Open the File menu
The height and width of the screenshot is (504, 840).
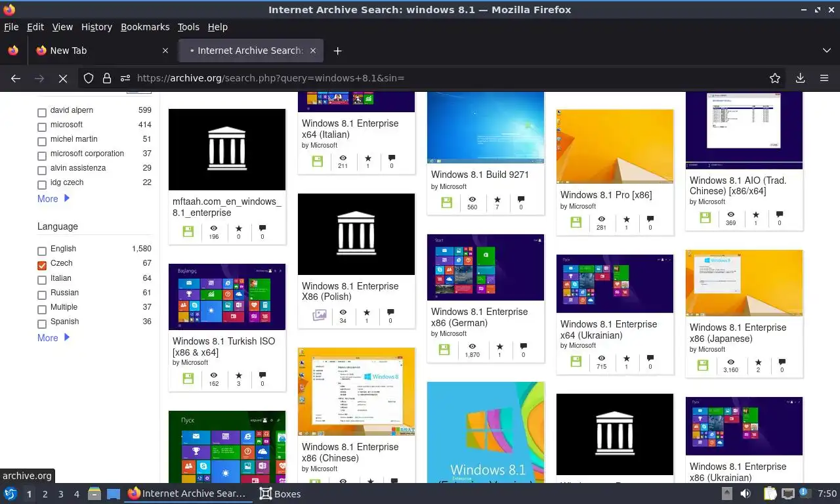tap(11, 27)
